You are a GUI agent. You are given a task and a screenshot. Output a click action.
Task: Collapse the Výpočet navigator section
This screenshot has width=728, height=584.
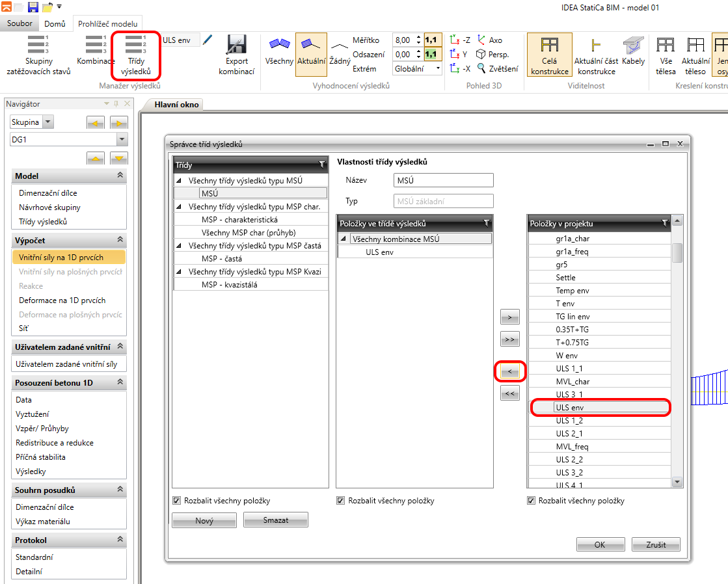(x=120, y=240)
